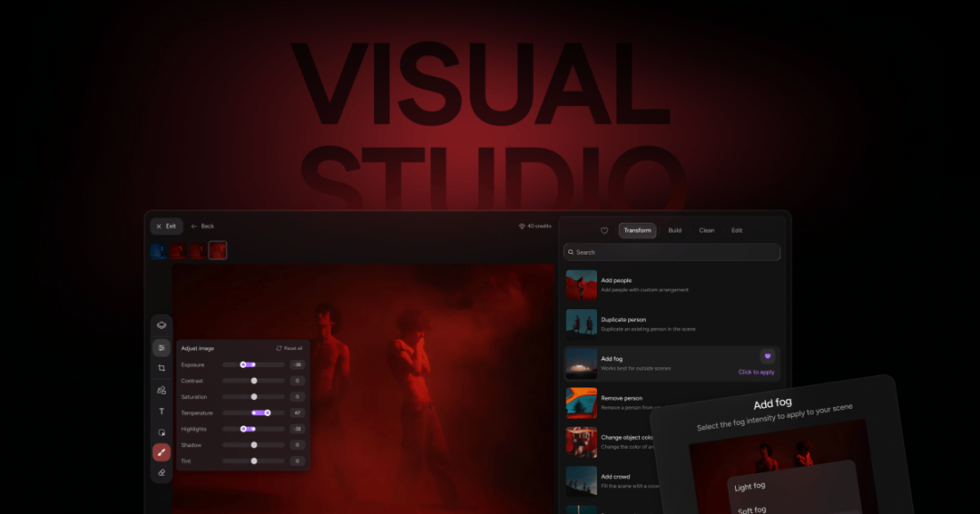The image size is (980, 514).
Task: Click the 'Adjust image' panel title
Action: click(198, 348)
